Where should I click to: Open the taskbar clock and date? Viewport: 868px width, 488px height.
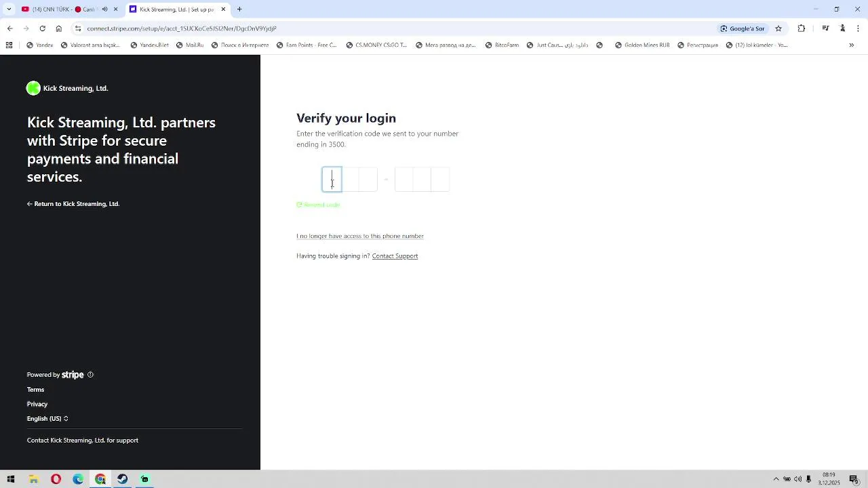pyautogui.click(x=829, y=479)
